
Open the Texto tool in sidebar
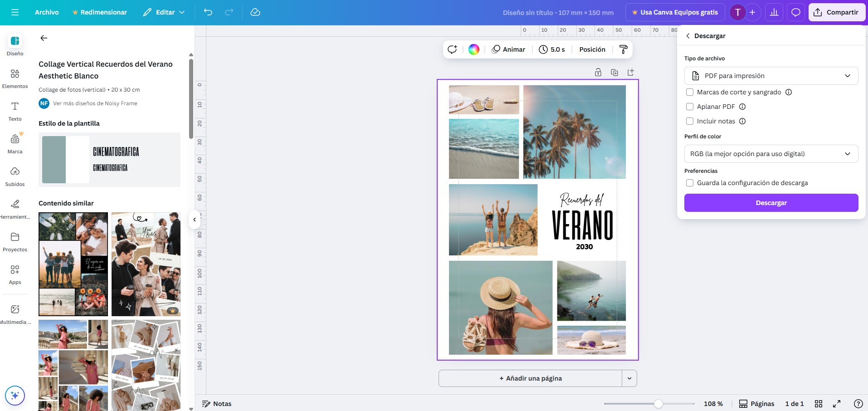pos(15,111)
